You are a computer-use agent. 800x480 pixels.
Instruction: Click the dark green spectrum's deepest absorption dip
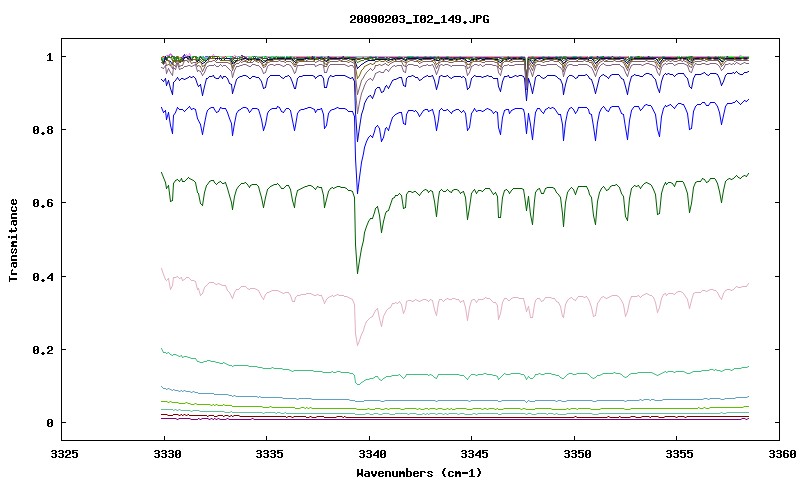pyautogui.click(x=357, y=272)
